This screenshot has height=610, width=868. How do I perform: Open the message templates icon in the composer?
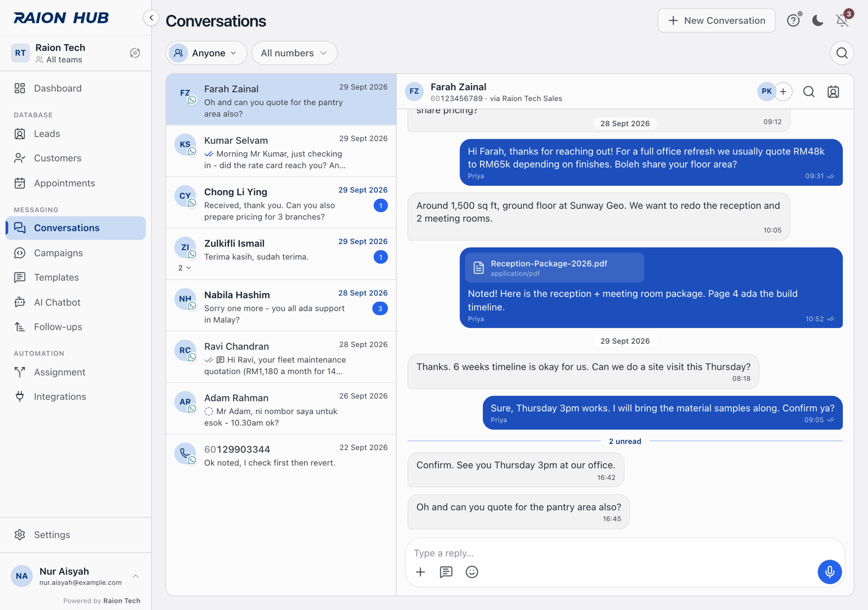[446, 572]
